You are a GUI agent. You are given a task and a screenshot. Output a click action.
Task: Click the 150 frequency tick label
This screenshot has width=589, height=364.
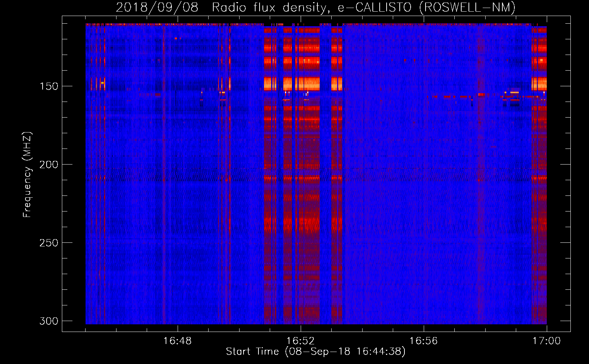(x=49, y=86)
